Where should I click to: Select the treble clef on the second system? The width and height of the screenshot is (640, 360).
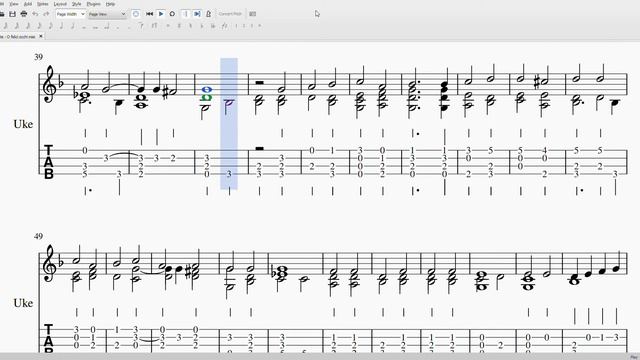49,263
